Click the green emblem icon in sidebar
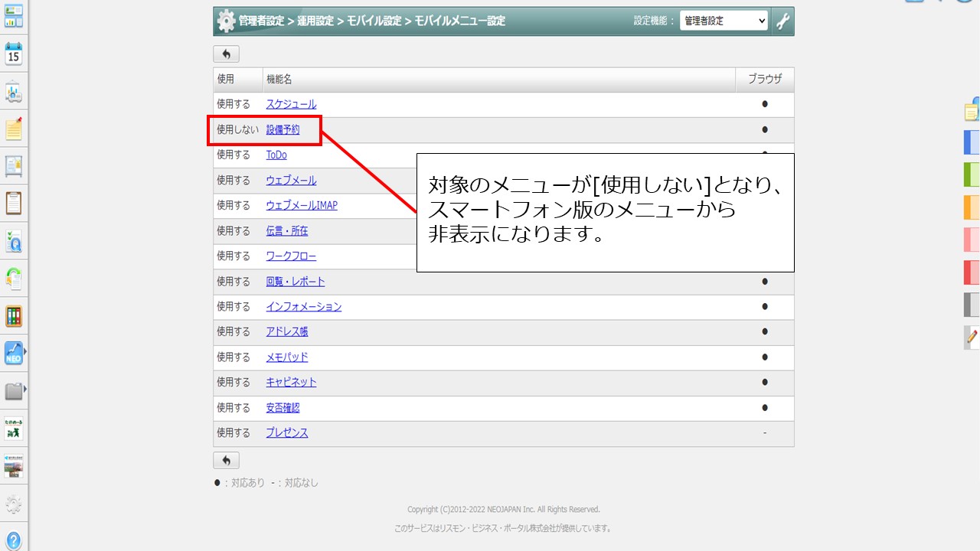 click(14, 429)
